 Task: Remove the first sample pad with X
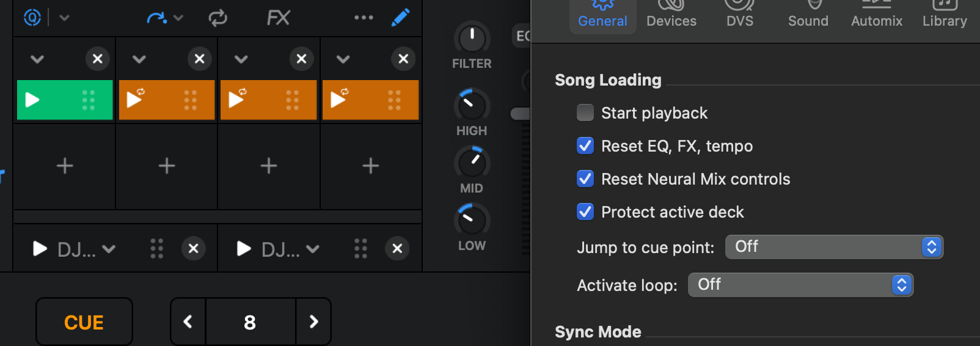click(97, 59)
